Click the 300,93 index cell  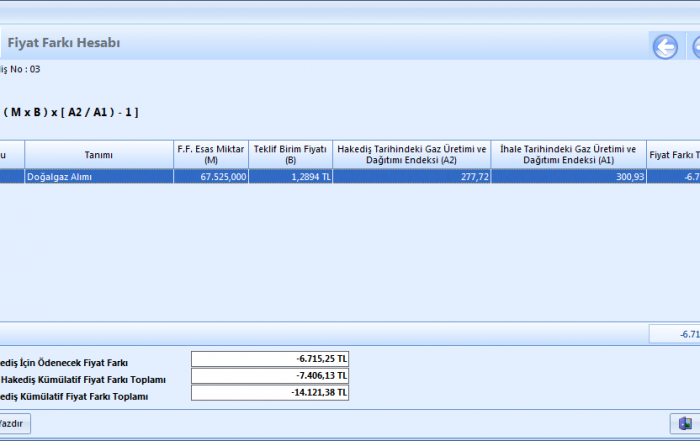568,176
